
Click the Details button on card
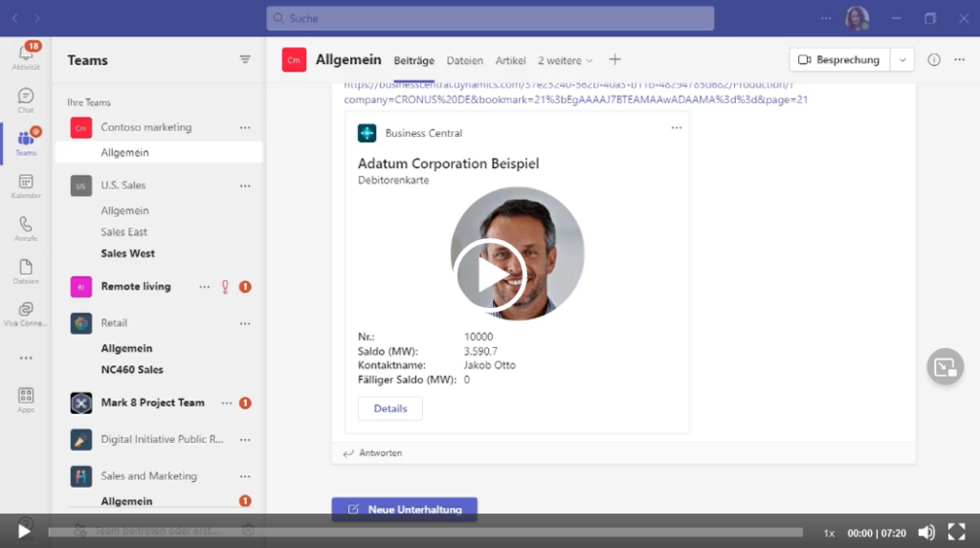point(390,408)
